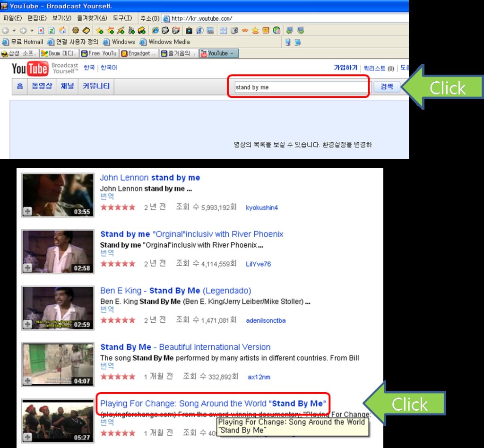The width and height of the screenshot is (484, 448).
Task: Open the 보기(V) menu
Action: (62, 18)
